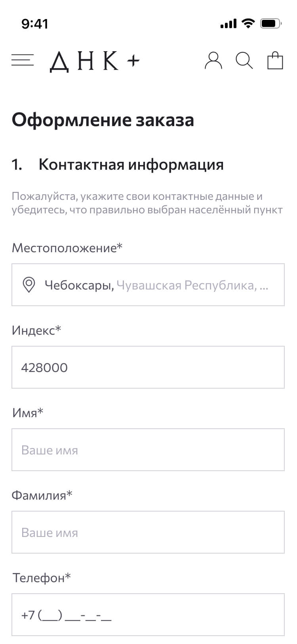297x644 pixels.
Task: Click the contact details instruction text
Action: point(147,203)
